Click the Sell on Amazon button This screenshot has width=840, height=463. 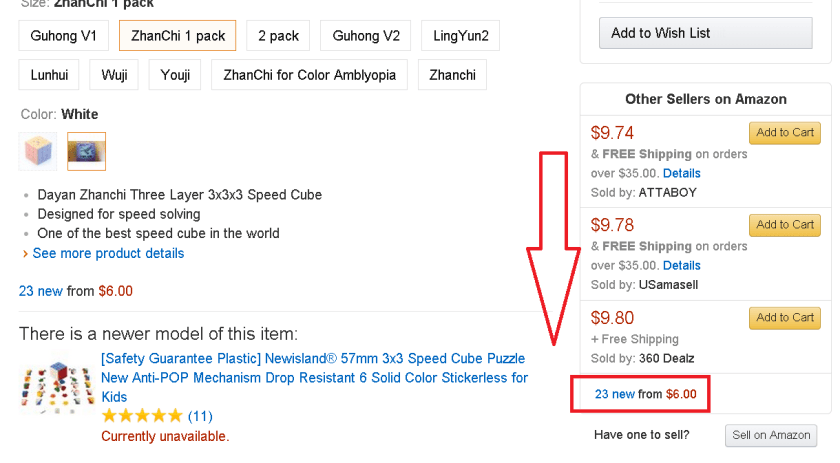coord(770,435)
